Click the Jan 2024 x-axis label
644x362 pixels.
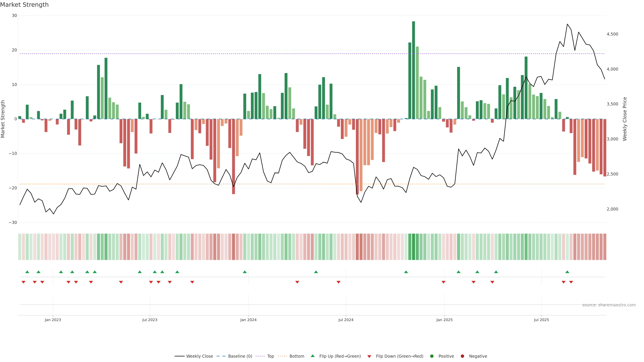pyautogui.click(x=248, y=320)
